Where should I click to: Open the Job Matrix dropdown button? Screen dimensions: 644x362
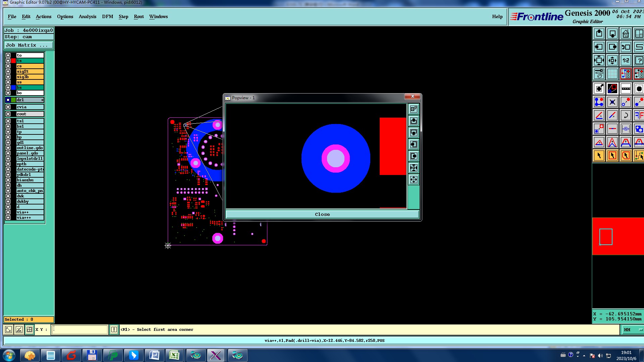tap(29, 45)
